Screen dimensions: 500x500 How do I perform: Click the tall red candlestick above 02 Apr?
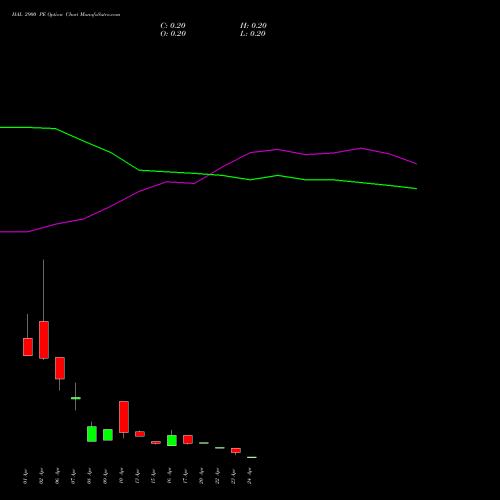point(44,340)
